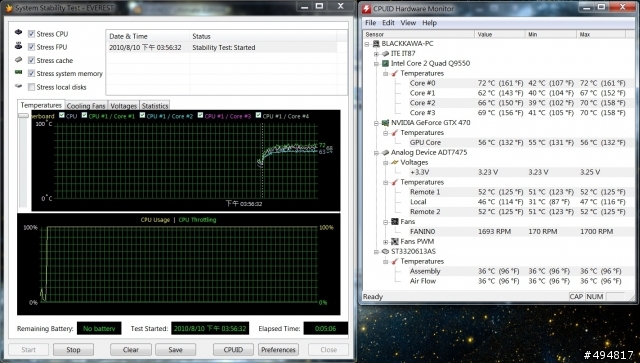This screenshot has height=363, width=640.
Task: Select the Temperatures tab in EVEREST
Action: (41, 105)
